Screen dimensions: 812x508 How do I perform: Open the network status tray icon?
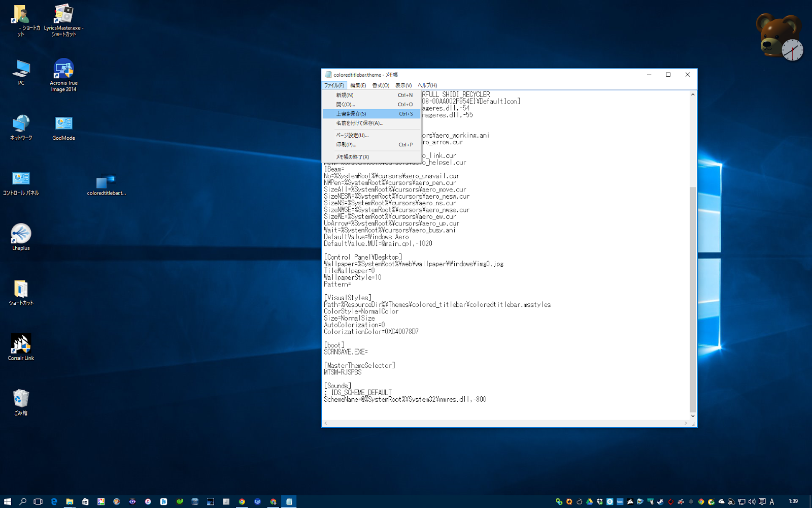click(x=741, y=501)
